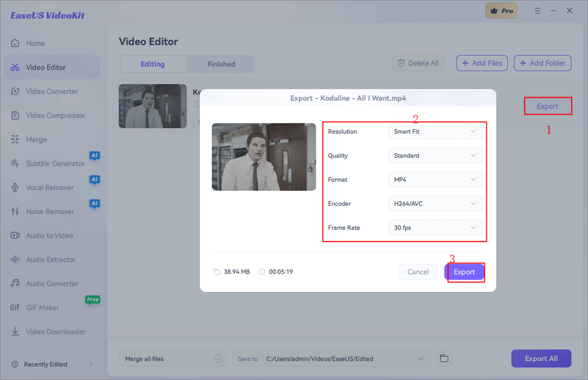Open Video Compressor from sidebar
588x380 pixels.
[x=52, y=115]
